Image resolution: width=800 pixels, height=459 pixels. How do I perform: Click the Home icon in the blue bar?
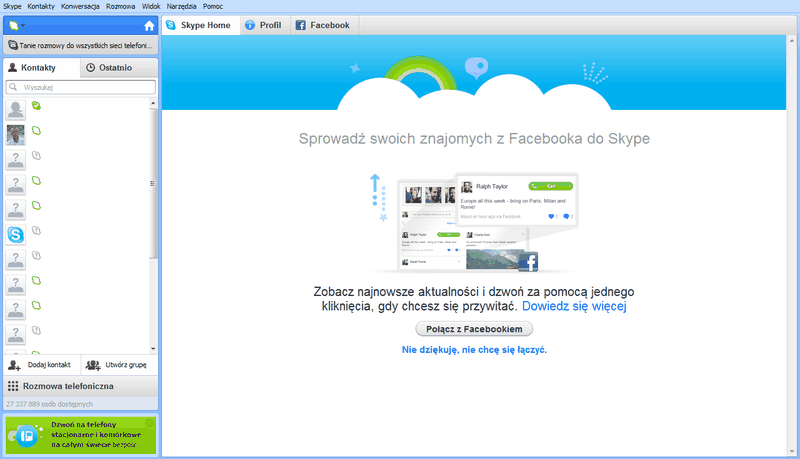click(149, 26)
